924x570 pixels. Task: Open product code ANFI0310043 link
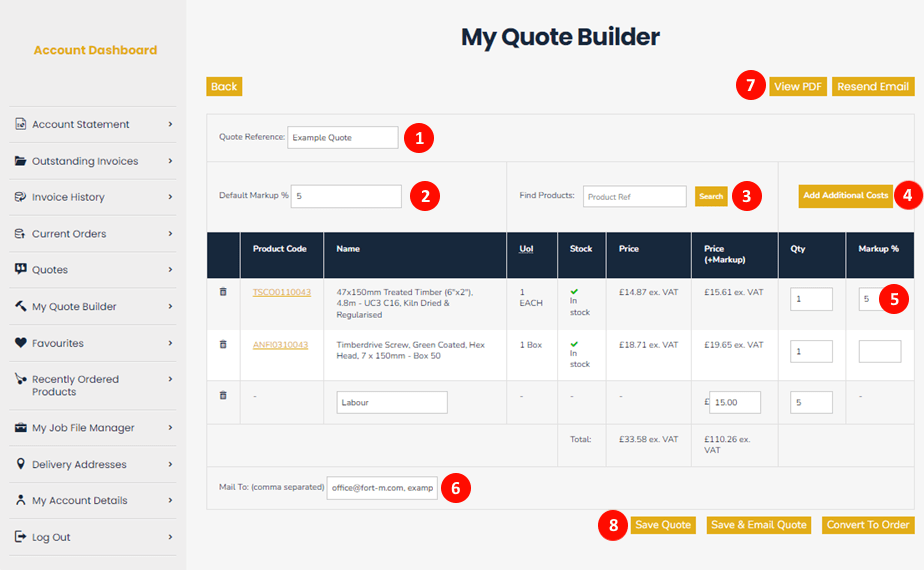coord(280,345)
